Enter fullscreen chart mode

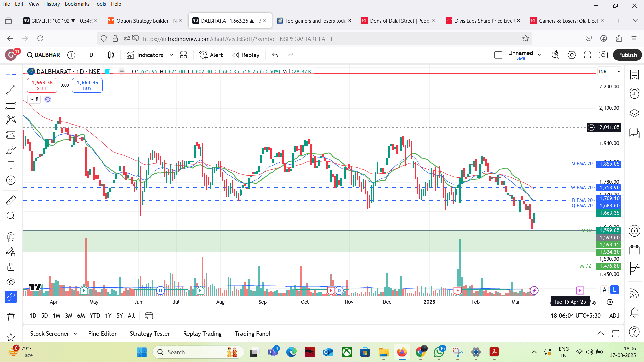click(587, 55)
